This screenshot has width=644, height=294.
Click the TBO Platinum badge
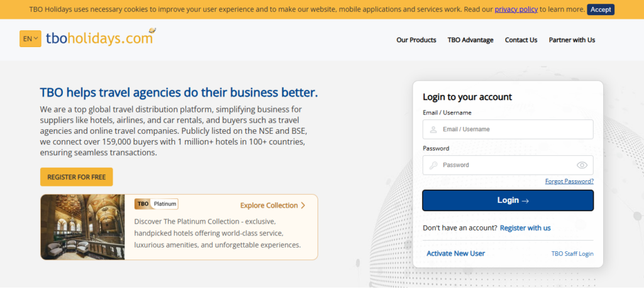point(156,204)
